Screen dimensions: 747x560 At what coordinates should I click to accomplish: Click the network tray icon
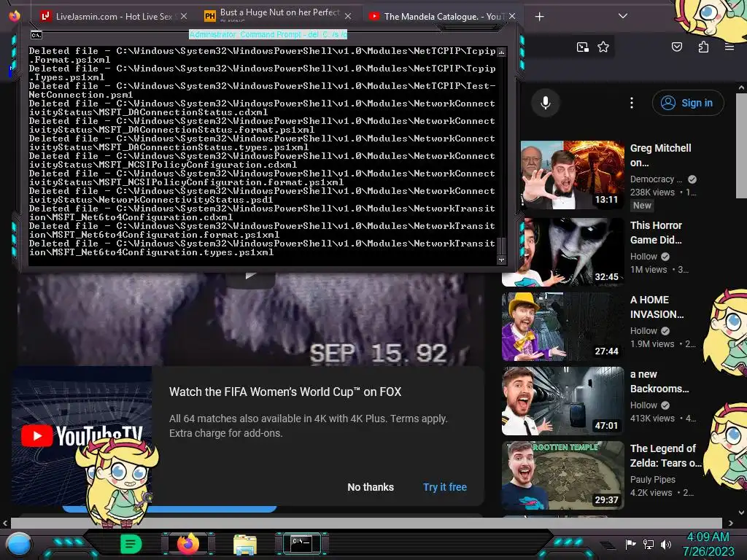[648, 544]
